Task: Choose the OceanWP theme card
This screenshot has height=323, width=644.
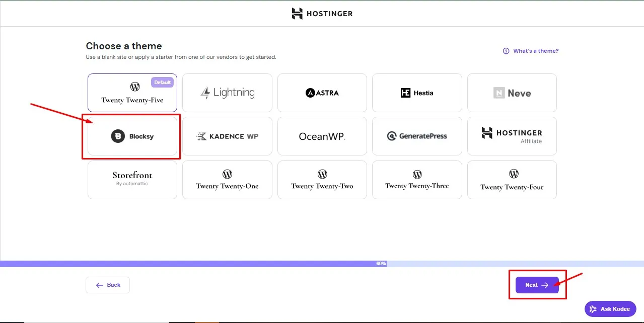Action: coord(322,136)
